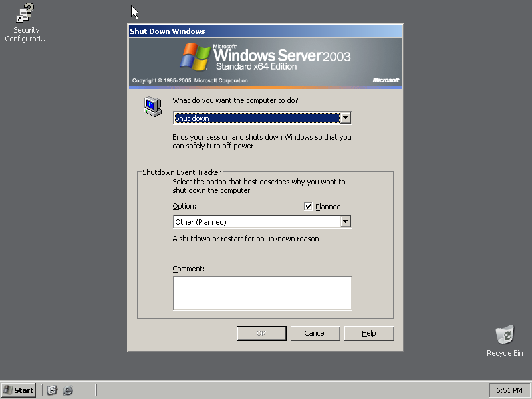
Task: Click the 'Option:' field label
Action: [x=184, y=207]
